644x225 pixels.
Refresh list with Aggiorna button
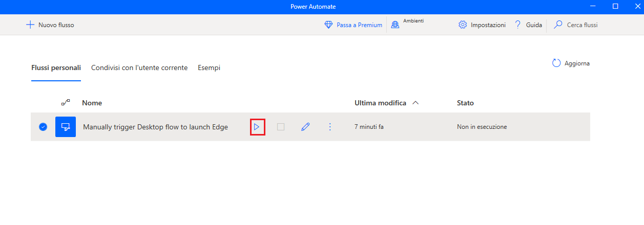pyautogui.click(x=571, y=63)
